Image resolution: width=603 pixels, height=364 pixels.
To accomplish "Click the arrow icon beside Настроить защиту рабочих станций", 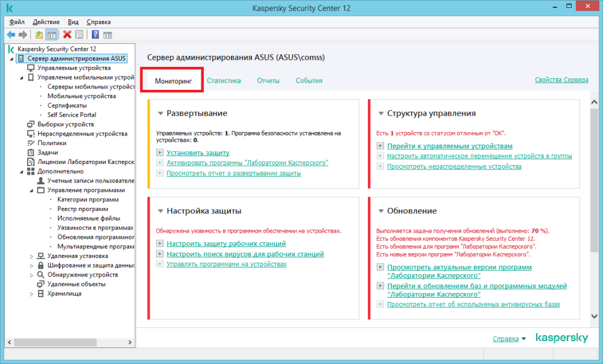I will click(160, 243).
